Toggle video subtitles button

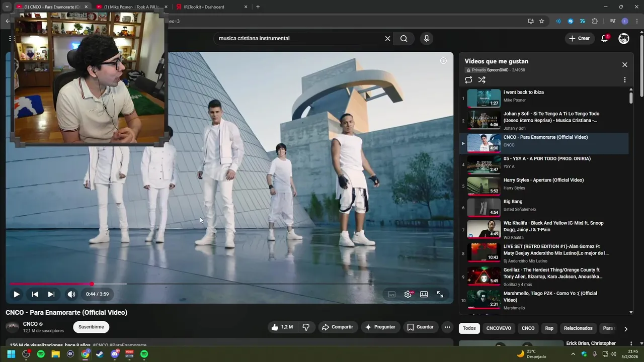point(391,294)
